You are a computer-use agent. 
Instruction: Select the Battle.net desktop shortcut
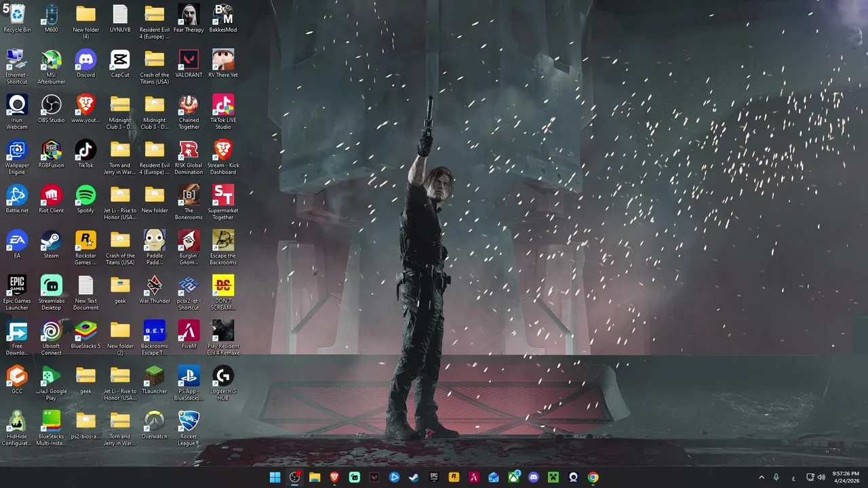[17, 199]
